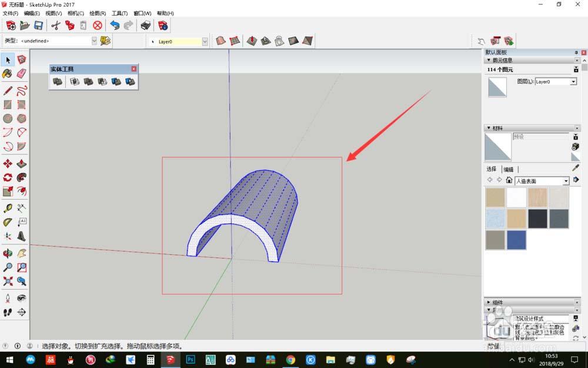This screenshot has height=368, width=588.
Task: Open the 人造表面 material library dropdown
Action: click(x=566, y=181)
